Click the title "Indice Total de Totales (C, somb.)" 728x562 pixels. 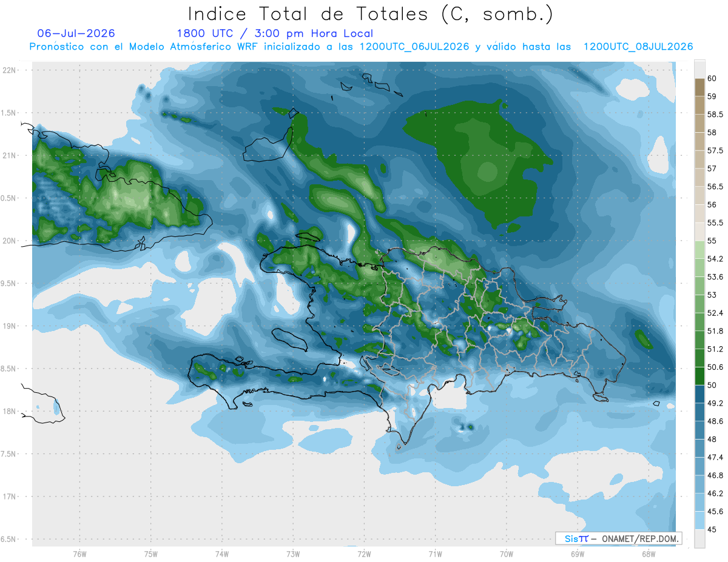click(x=370, y=14)
